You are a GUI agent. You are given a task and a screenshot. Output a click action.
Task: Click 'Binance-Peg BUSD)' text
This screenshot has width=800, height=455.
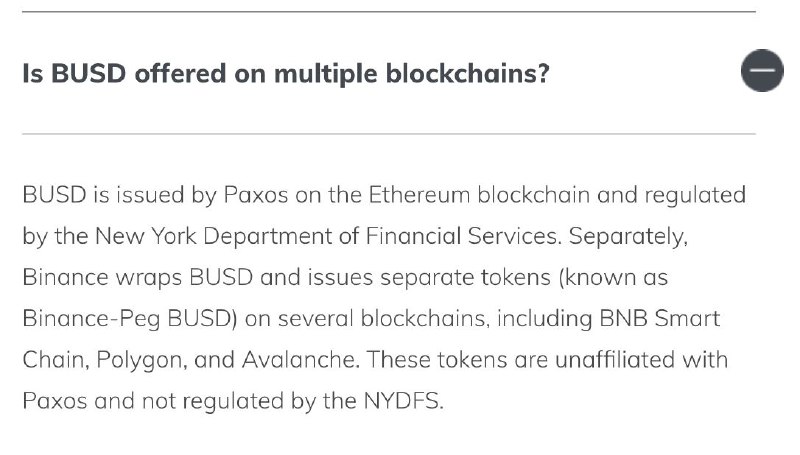130,319
